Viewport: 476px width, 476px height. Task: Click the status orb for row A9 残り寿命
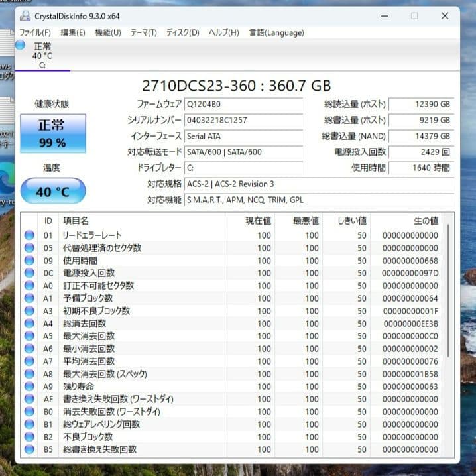[x=29, y=386]
